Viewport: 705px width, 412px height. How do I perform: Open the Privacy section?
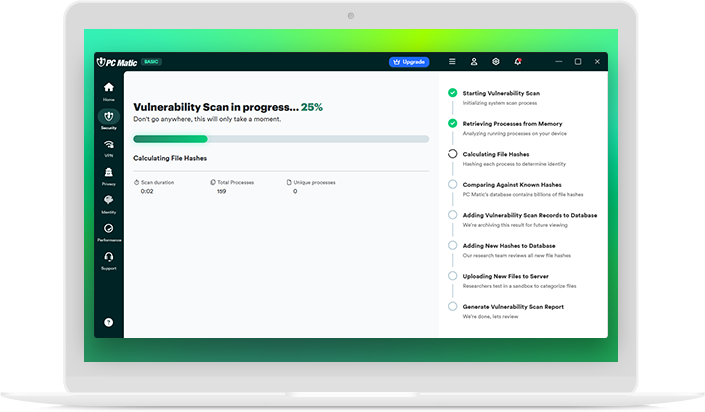(109, 175)
